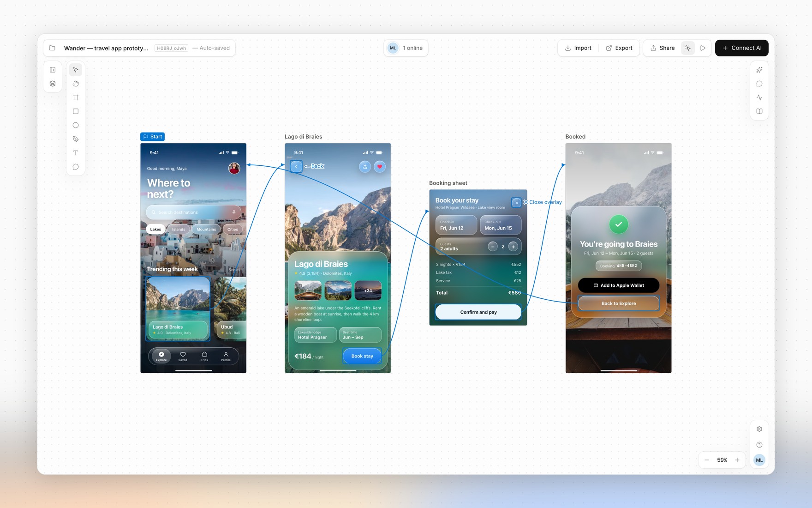Open comments panel in right sidebar
Viewport: 812px width, 508px height.
[759, 84]
